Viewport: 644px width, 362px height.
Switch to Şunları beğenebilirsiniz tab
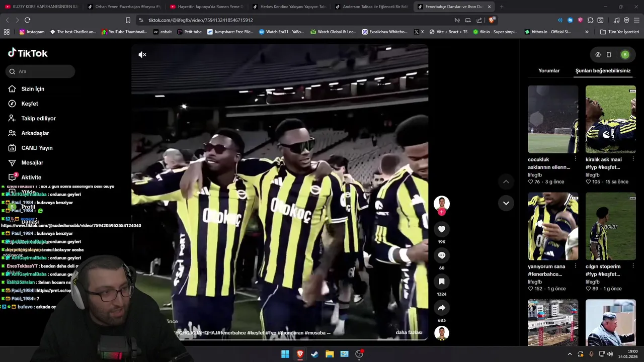coord(603,71)
